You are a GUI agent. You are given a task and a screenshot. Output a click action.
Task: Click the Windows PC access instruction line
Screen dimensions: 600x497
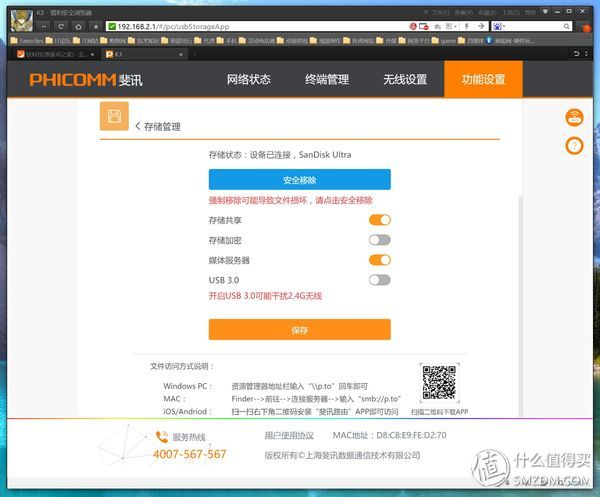266,386
